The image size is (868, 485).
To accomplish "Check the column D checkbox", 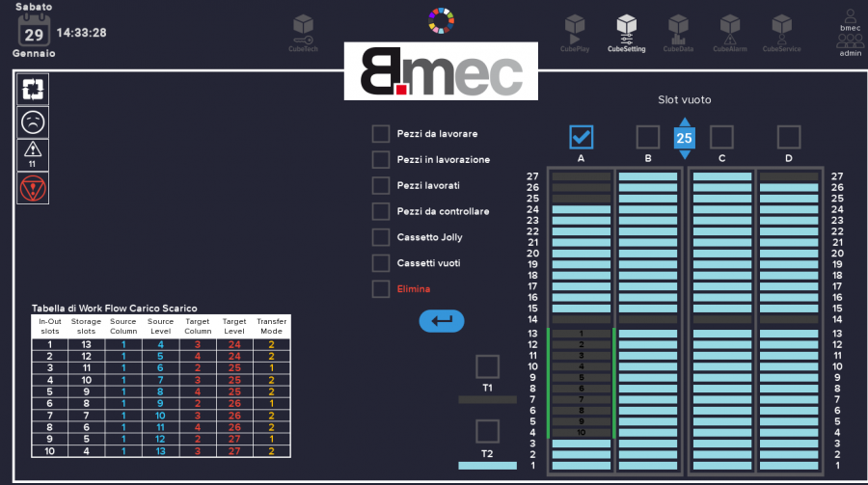I will click(789, 137).
